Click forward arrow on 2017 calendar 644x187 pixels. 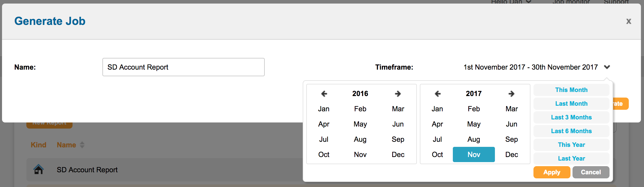pos(511,94)
